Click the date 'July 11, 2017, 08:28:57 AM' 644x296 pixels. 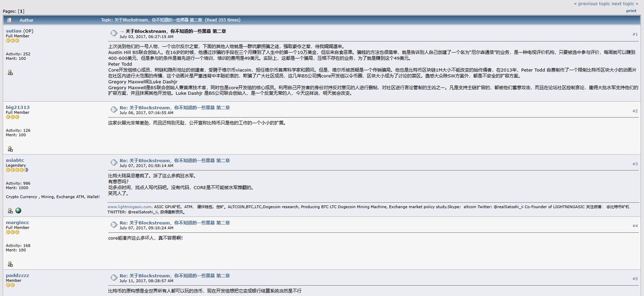[147, 280]
